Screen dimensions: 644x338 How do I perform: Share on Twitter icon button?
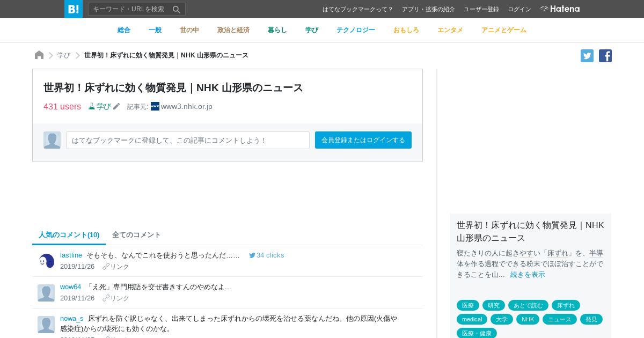tap(587, 56)
